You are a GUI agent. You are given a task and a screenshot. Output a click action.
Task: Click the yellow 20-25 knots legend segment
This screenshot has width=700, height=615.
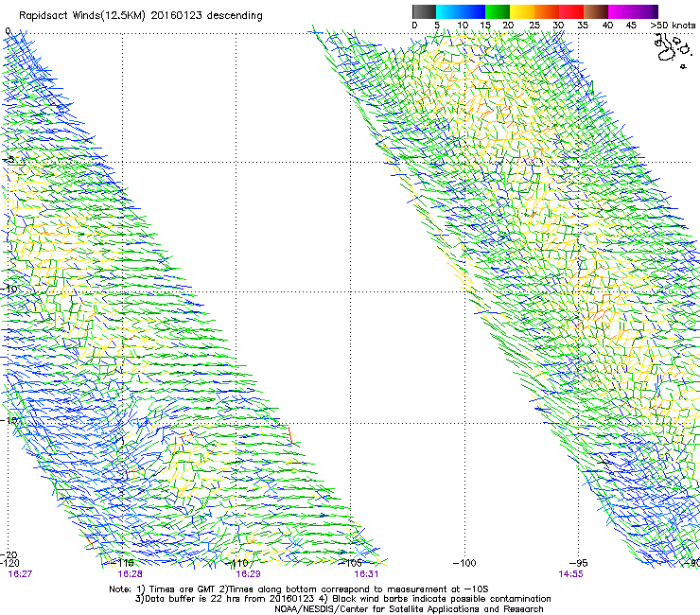[522, 11]
